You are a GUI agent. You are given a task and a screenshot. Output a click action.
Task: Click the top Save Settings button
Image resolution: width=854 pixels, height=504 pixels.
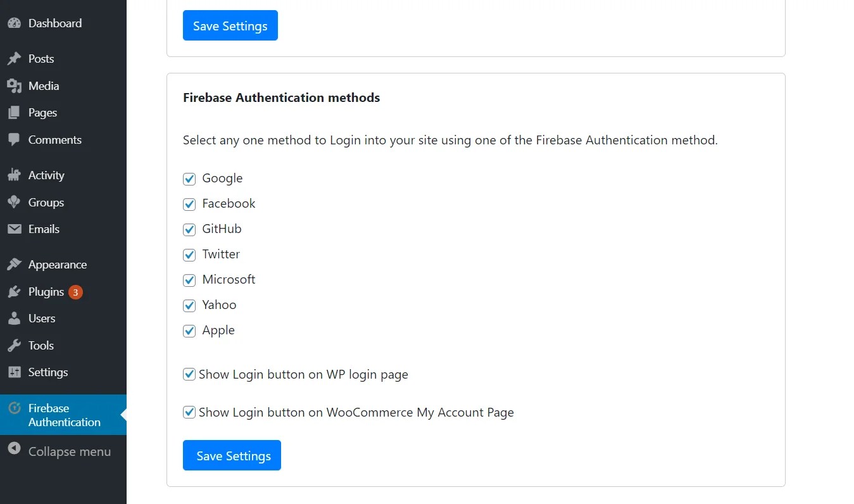230,26
